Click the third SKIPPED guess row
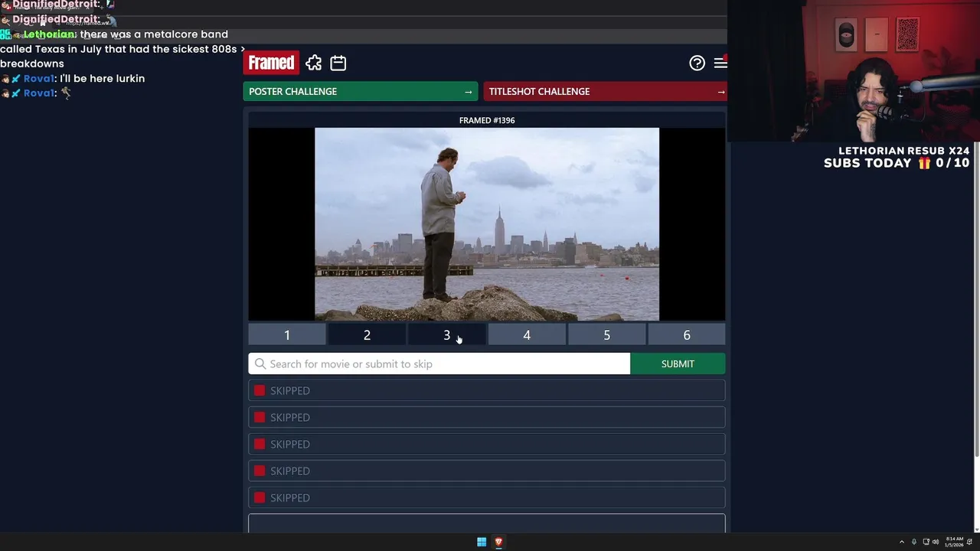 (487, 444)
